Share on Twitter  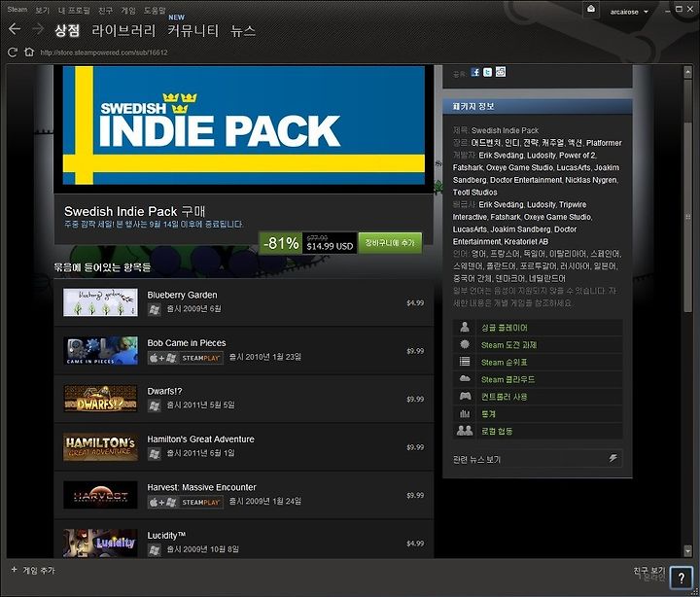(487, 72)
